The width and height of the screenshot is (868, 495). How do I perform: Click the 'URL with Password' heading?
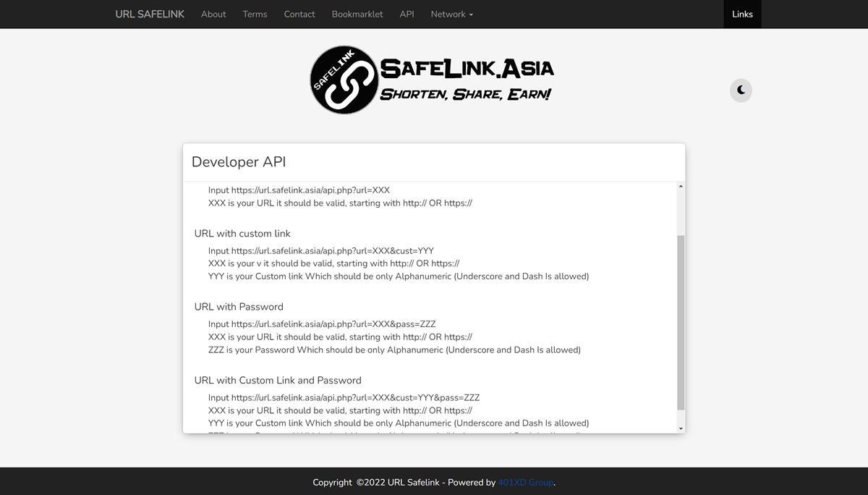coord(239,307)
